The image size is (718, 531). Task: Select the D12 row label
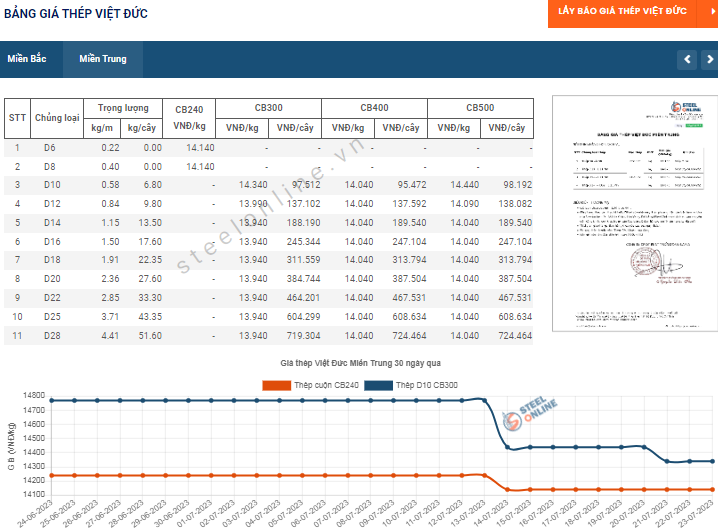point(52,204)
